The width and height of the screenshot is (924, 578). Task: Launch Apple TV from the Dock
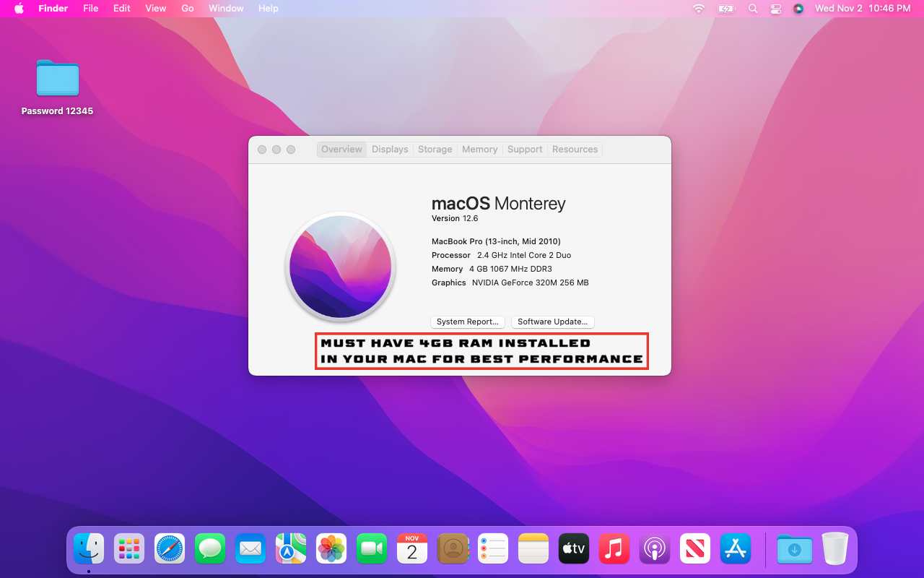tap(574, 549)
